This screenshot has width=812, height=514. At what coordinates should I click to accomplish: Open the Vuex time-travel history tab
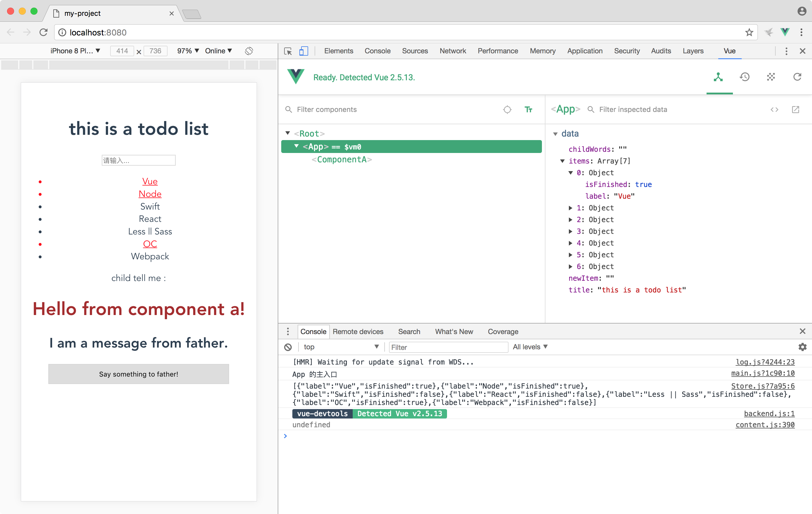click(x=745, y=77)
